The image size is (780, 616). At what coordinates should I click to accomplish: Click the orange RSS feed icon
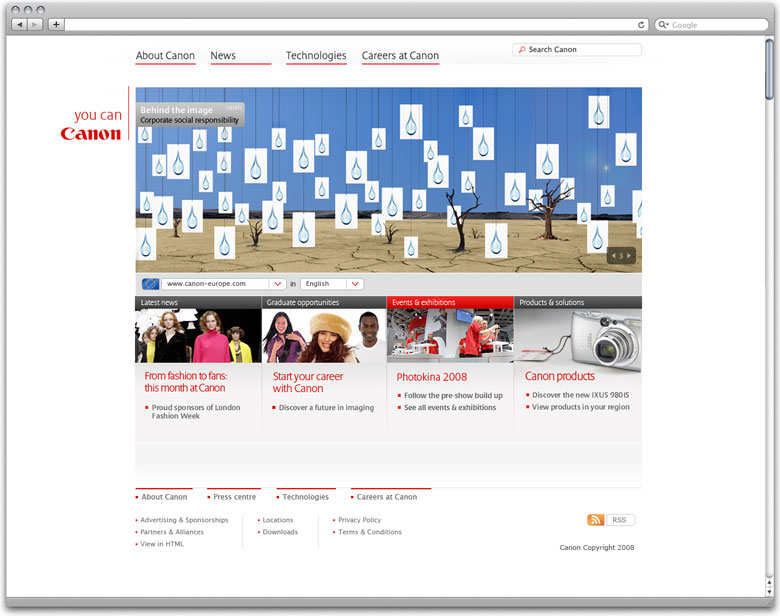(x=595, y=520)
